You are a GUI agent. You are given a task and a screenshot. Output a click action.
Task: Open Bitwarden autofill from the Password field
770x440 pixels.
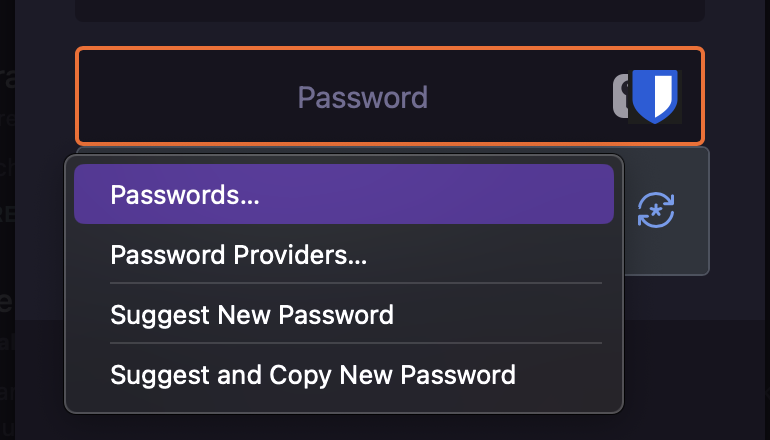657,96
